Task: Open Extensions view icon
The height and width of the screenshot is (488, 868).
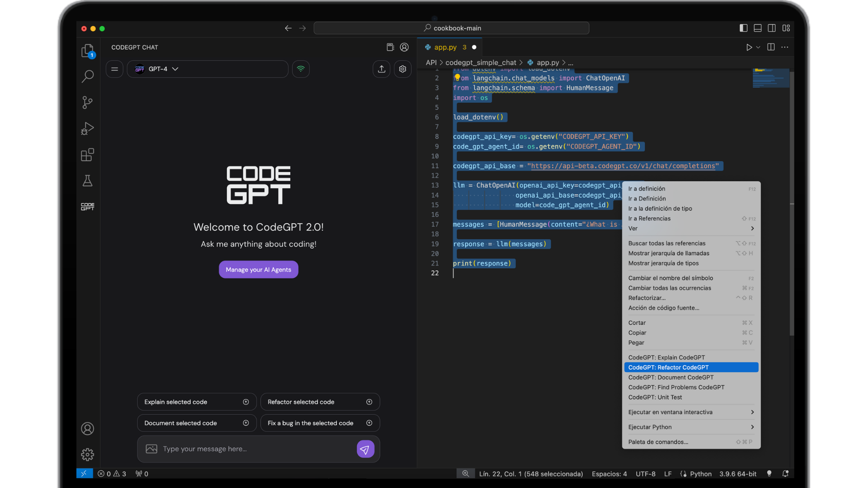Action: [x=87, y=155]
